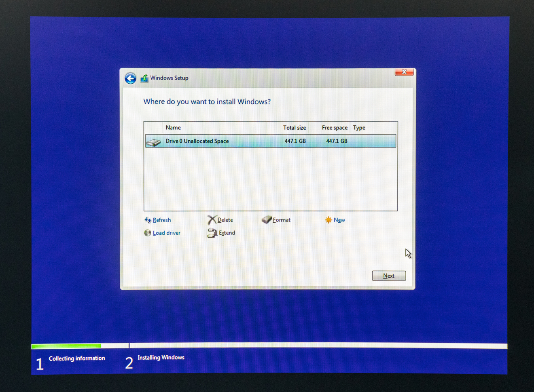
Task: Click the blue back arrow button
Action: [x=130, y=78]
